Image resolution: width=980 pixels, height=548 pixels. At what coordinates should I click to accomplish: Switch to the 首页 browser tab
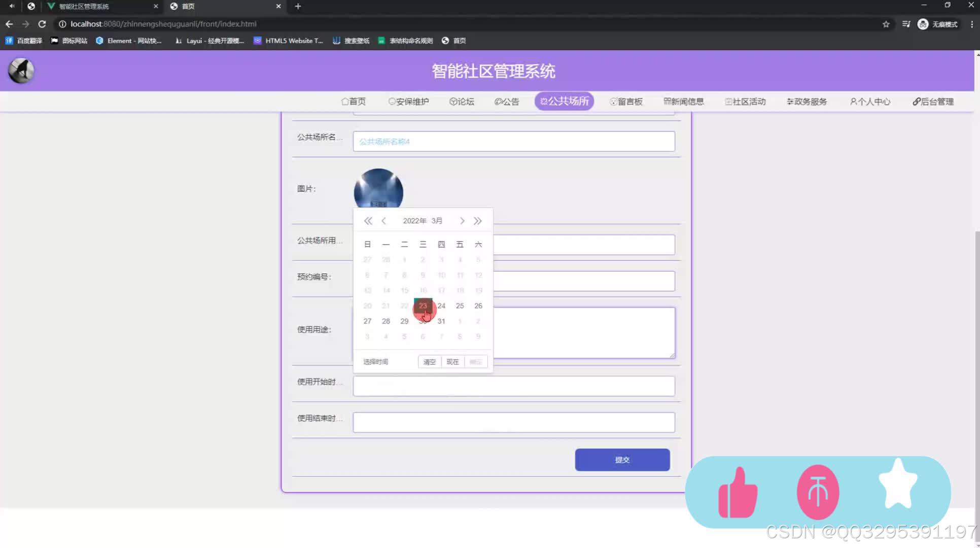(x=226, y=6)
